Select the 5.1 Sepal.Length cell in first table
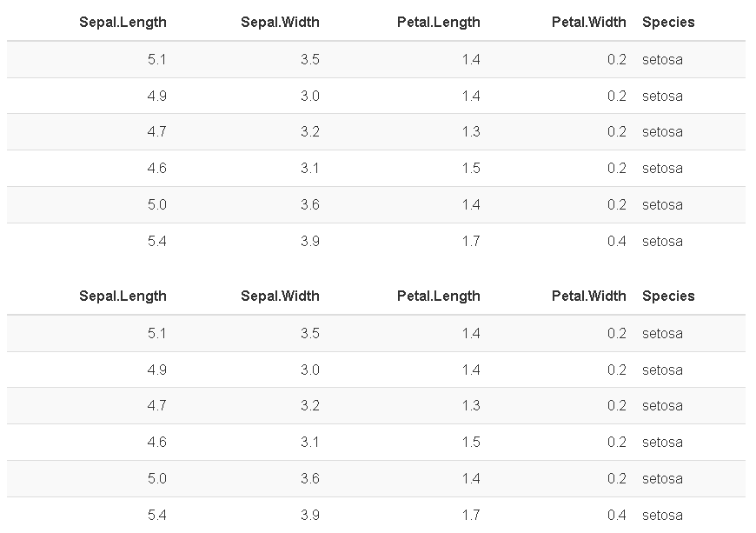The width and height of the screenshot is (756, 533). [x=157, y=59]
